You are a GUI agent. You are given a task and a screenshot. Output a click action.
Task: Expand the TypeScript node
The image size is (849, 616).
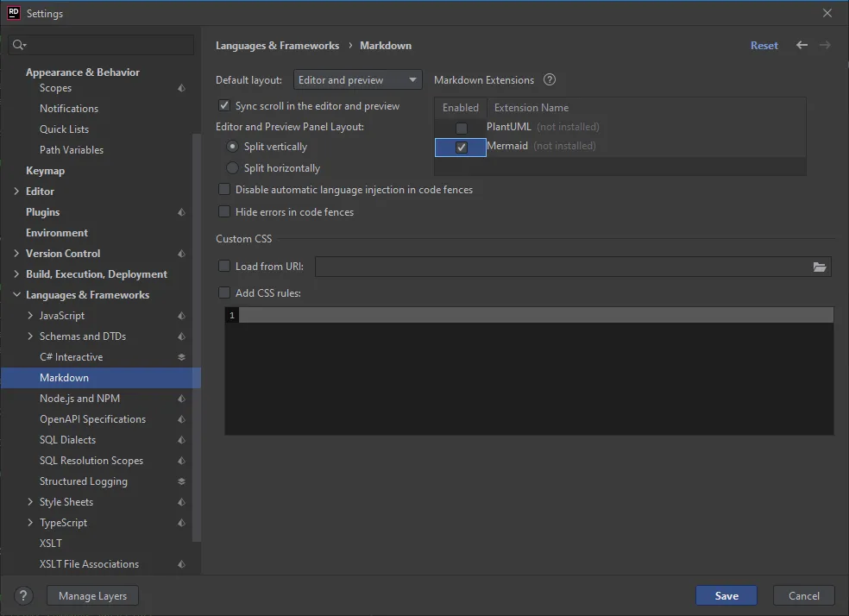(x=30, y=522)
